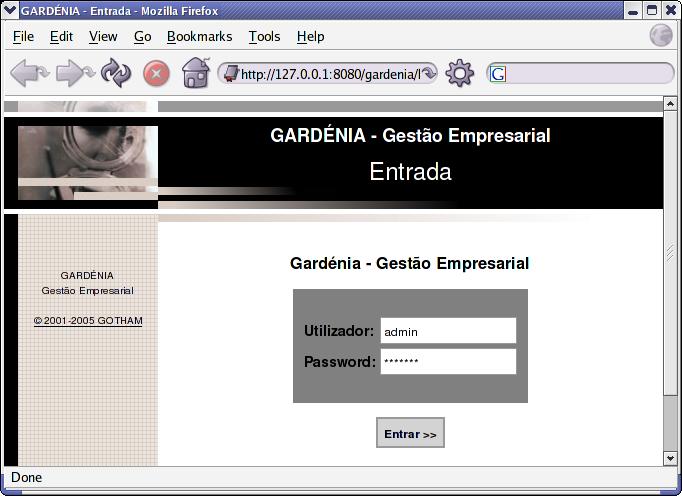Click the page bookmark icon in the URL bar
This screenshot has width=682, height=496.
[231, 74]
